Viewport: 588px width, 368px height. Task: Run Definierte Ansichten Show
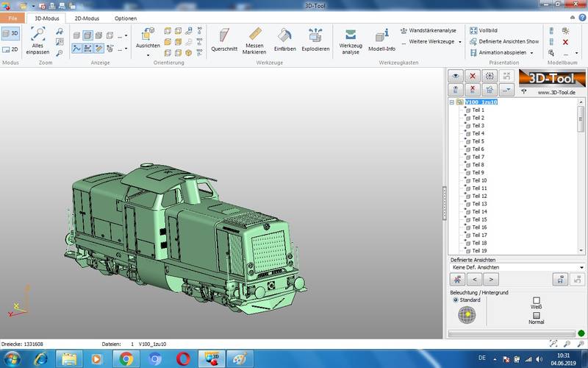point(504,41)
